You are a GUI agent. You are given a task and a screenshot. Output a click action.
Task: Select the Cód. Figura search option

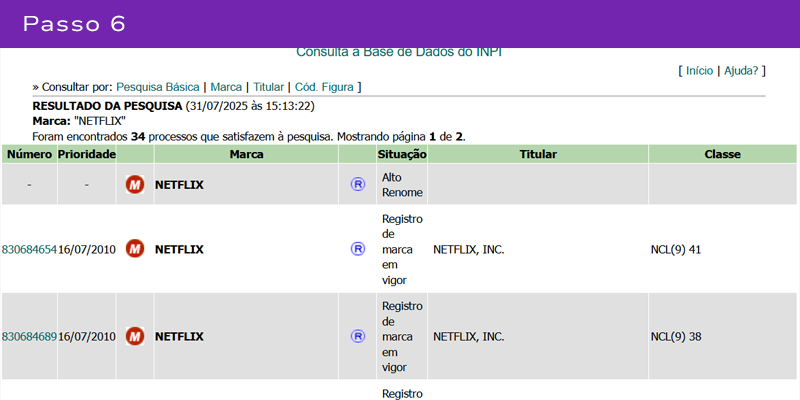[325, 87]
